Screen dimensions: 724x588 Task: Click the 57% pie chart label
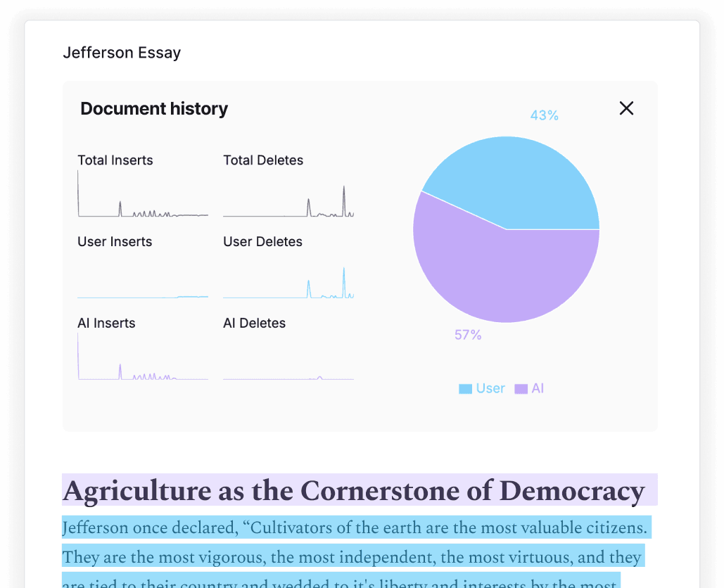tap(468, 335)
